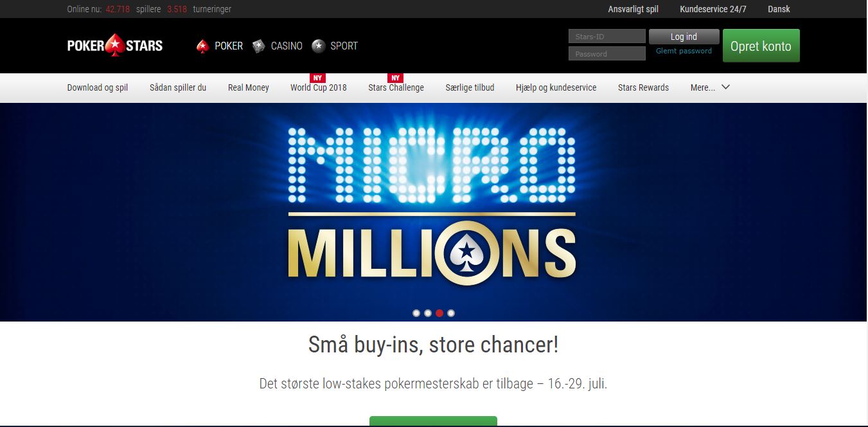Show the second carousel slide dot
The image size is (868, 427).
pos(428,313)
